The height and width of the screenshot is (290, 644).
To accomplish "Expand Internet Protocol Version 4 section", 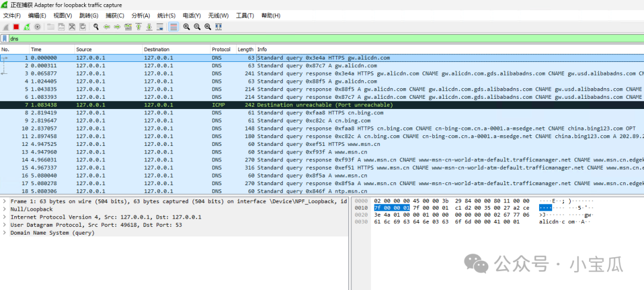I will [5, 217].
